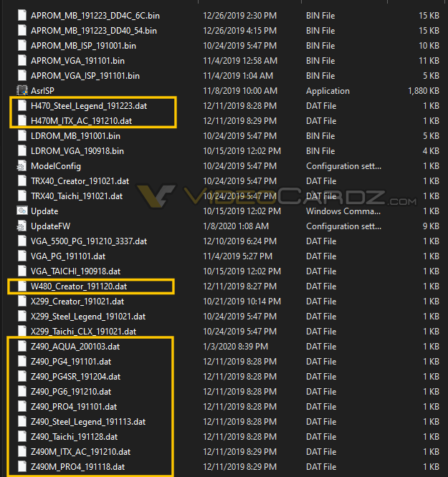Image resolution: width=448 pixels, height=477 pixels.
Task: Select file name Z490_PG4_191101.dat
Action: pos(71,362)
